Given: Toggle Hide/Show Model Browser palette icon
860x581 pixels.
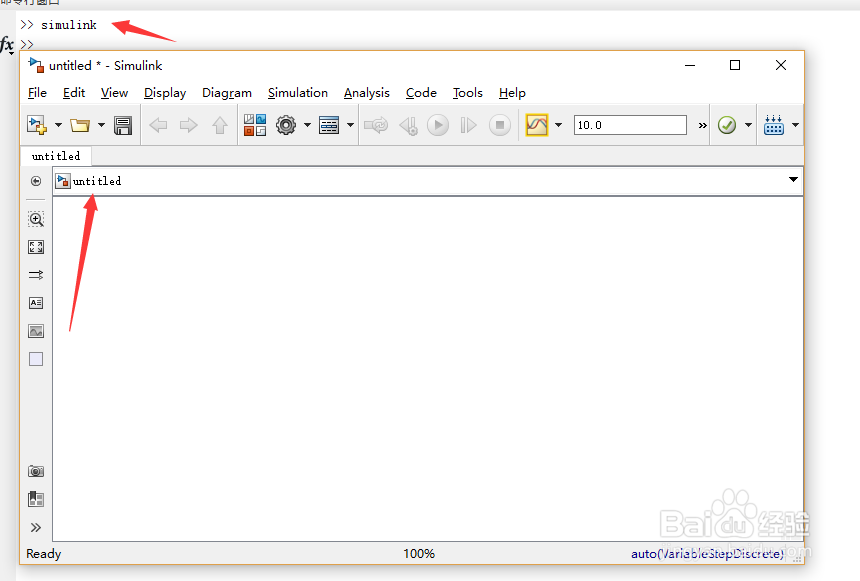Looking at the screenshot, I should pos(36,181).
